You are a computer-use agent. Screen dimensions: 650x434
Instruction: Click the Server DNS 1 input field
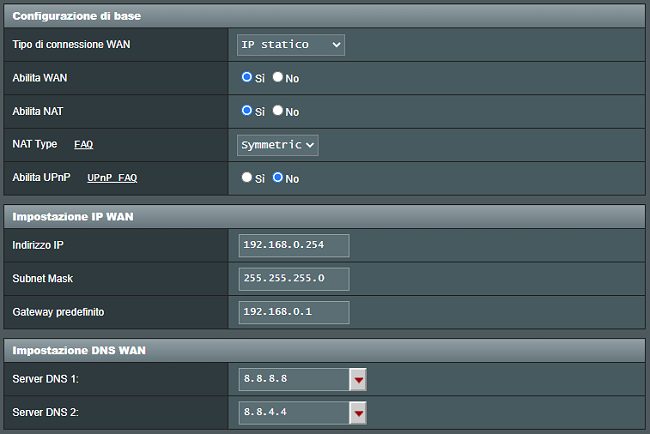294,379
